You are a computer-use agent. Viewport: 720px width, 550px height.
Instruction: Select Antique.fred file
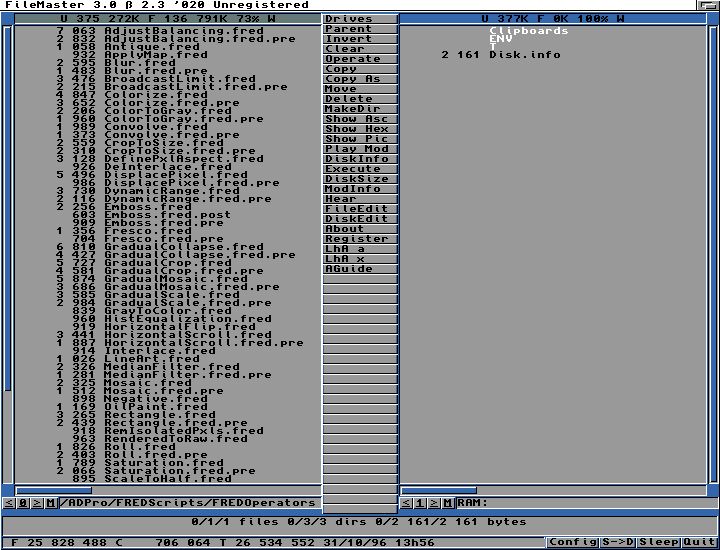152,47
